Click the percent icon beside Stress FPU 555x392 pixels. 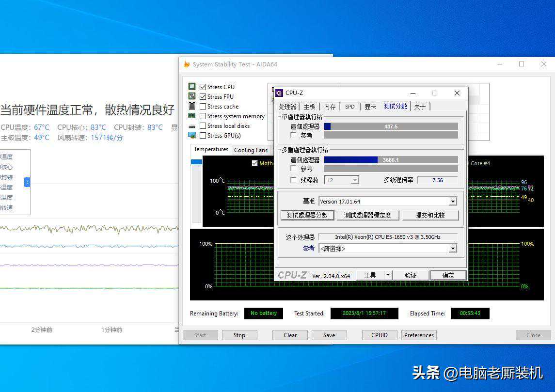coord(192,96)
